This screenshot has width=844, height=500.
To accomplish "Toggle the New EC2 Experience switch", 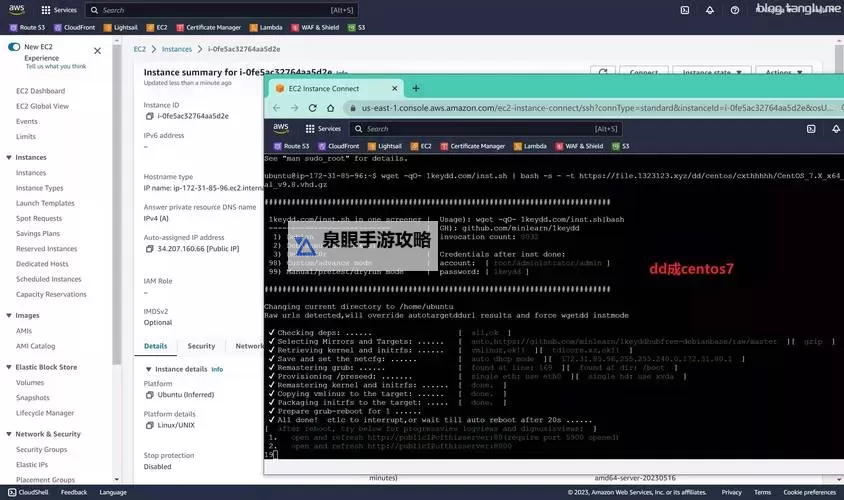I will coord(14,47).
